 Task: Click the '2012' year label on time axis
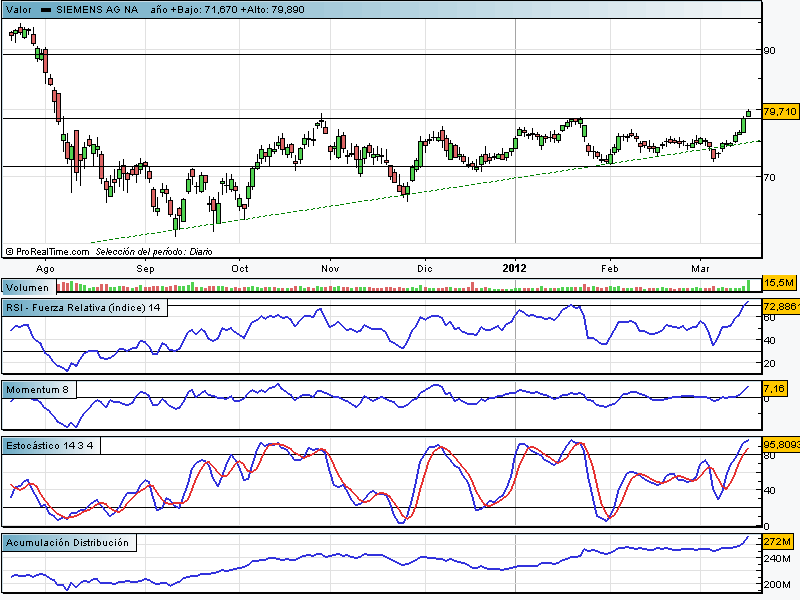(514, 268)
